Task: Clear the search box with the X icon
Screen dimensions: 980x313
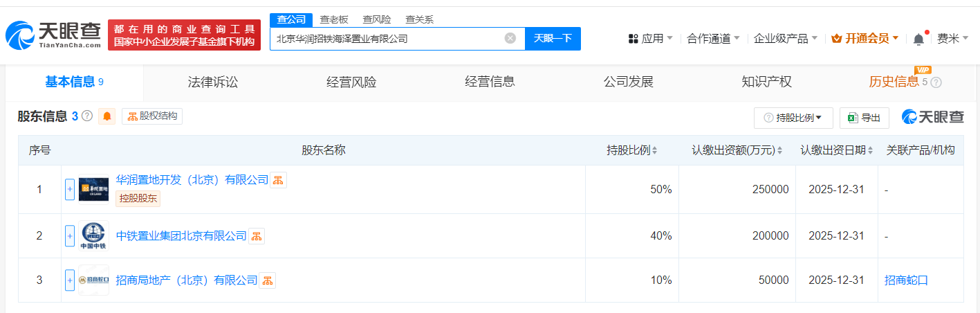Action: coord(510,38)
